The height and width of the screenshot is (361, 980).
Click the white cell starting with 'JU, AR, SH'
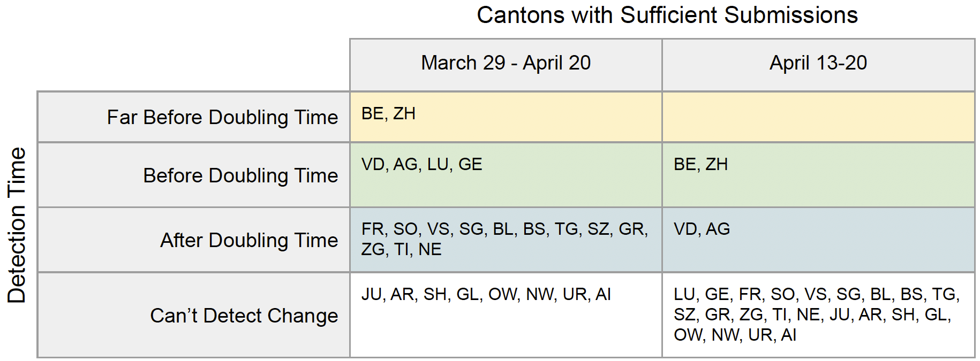point(506,315)
